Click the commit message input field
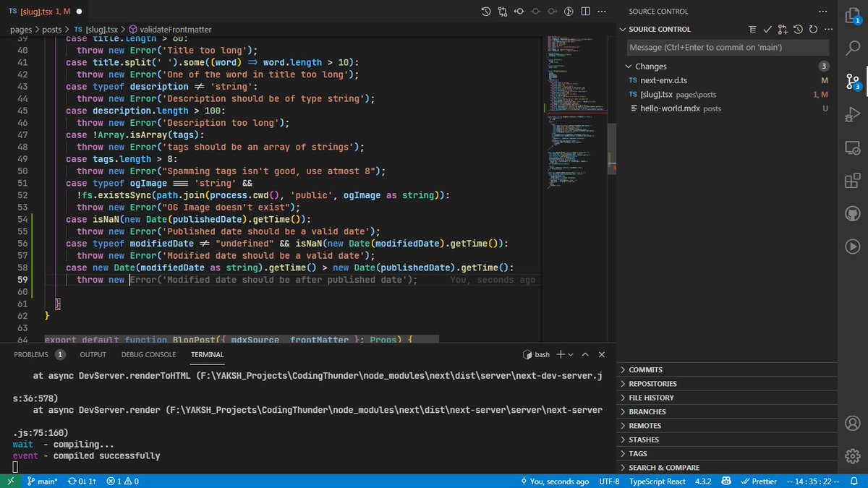 728,47
